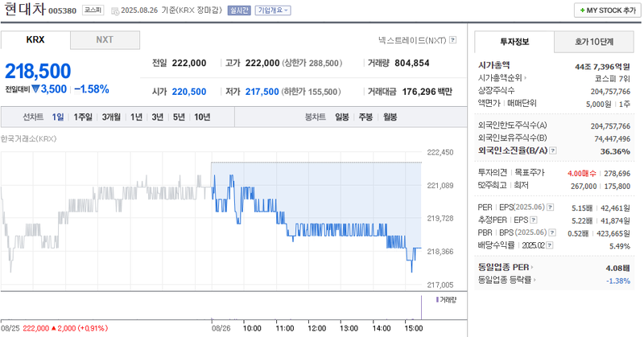Click the 현대차 stock name heading

[x=25, y=9]
